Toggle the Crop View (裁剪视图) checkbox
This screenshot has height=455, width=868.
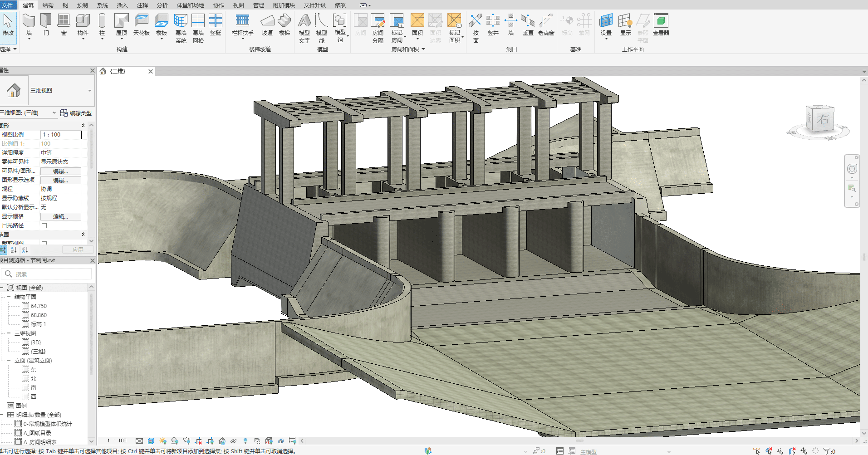point(44,243)
